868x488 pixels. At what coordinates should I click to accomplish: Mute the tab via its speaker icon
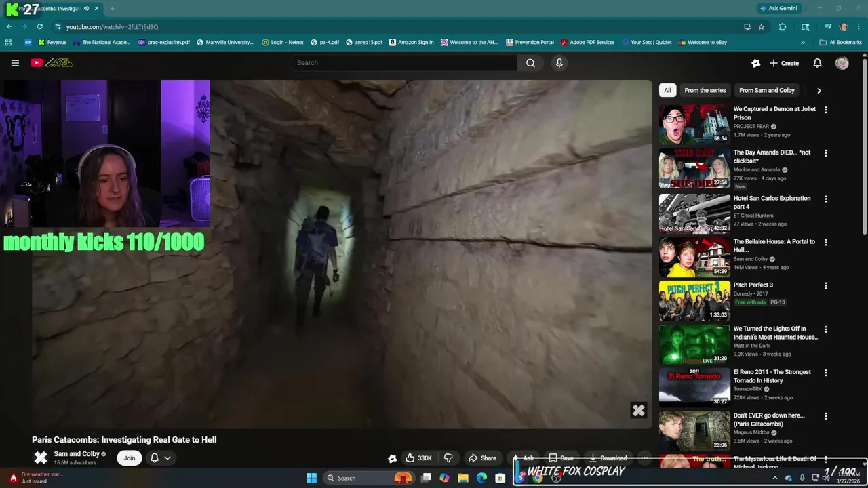tap(86, 9)
